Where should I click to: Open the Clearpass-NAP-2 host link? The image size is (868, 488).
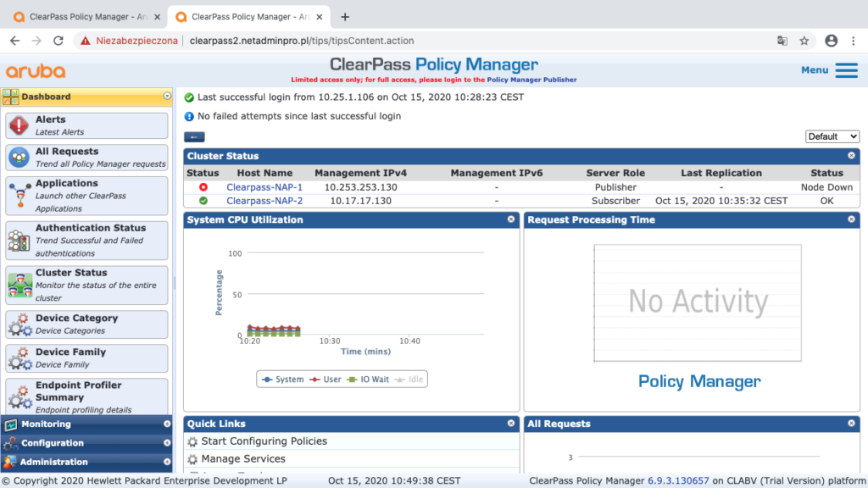click(264, 201)
